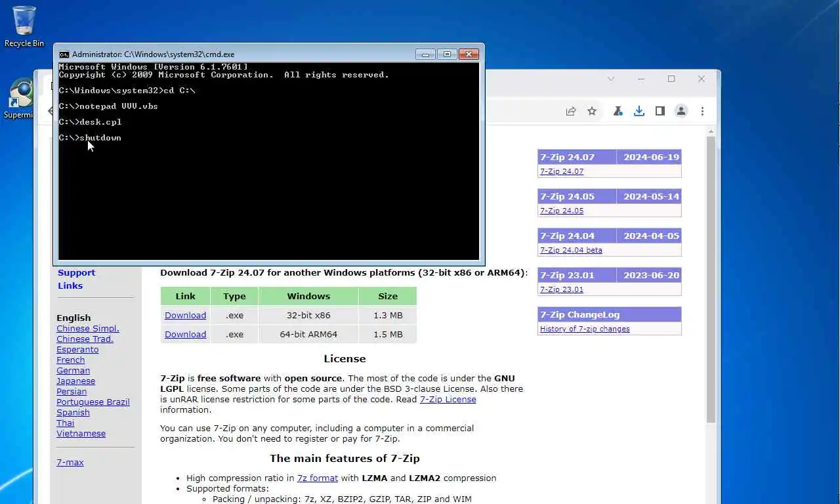
Task: Download the 64-bit ARM64 .exe
Action: click(185, 334)
